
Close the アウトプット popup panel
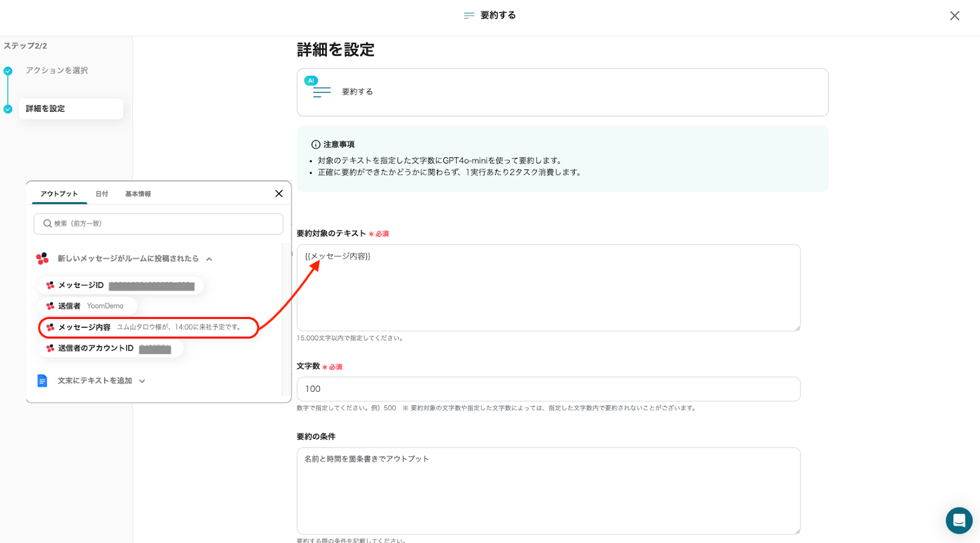point(279,193)
